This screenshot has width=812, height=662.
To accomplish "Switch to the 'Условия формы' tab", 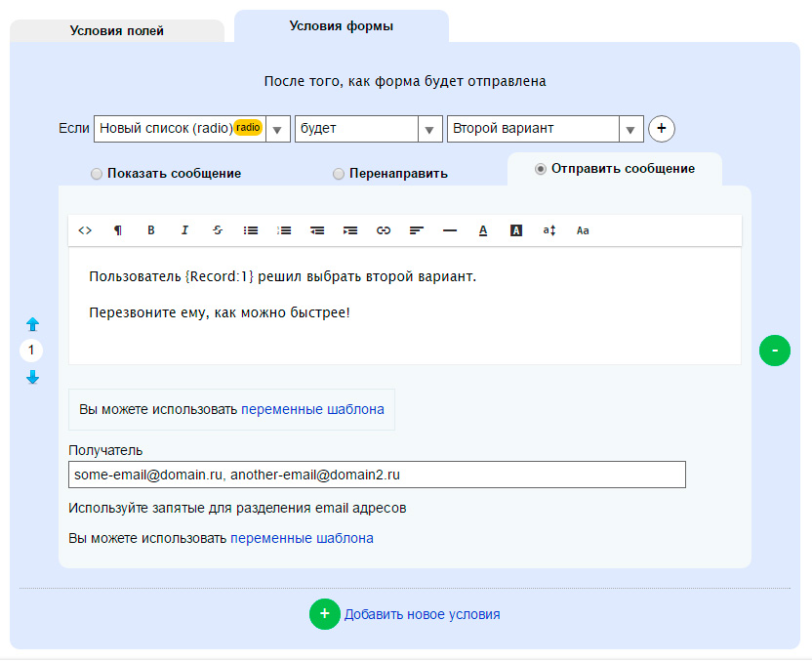I will [342, 26].
